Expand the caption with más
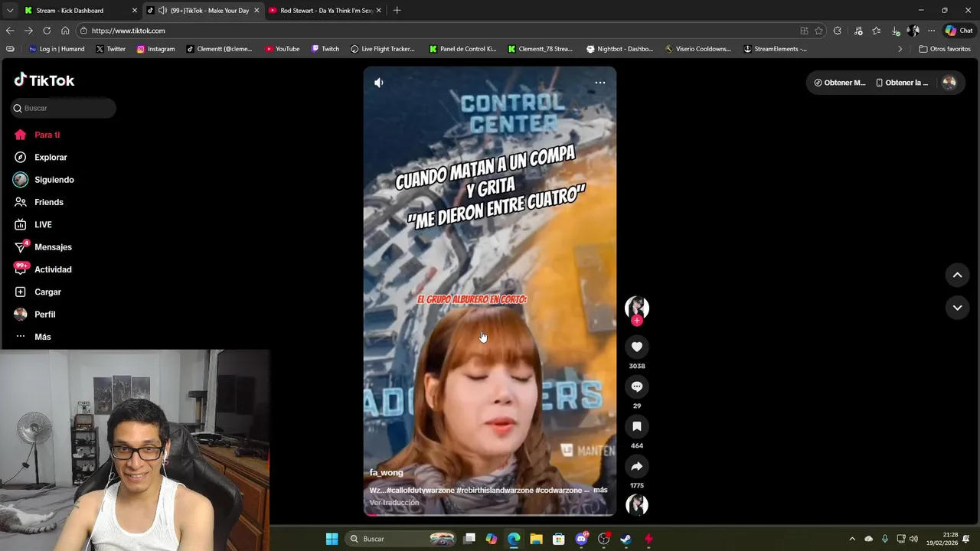This screenshot has height=551, width=980. point(600,490)
